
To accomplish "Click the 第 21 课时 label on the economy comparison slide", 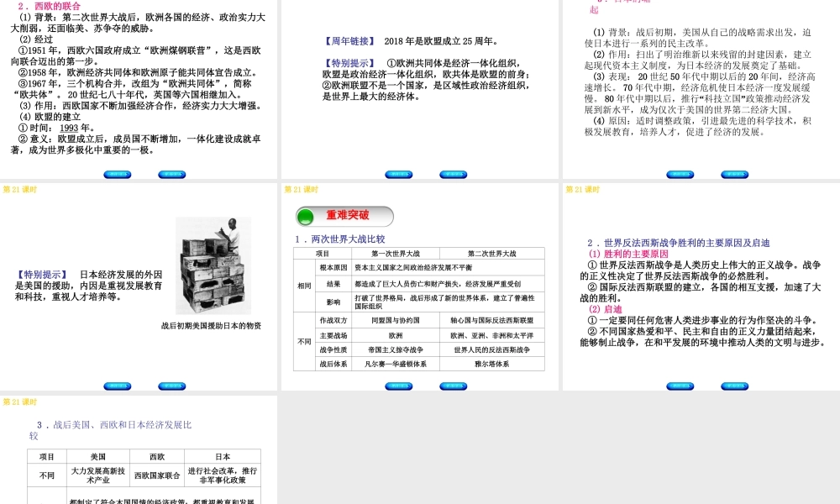I will pyautogui.click(x=20, y=402).
